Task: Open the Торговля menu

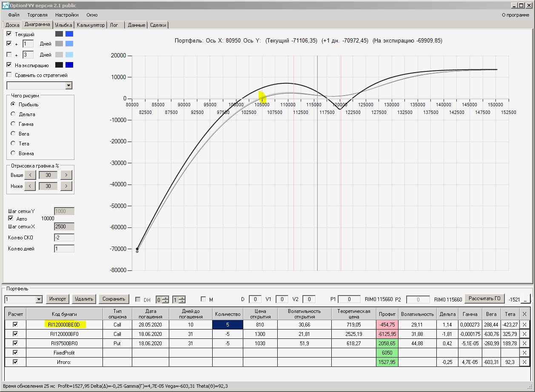Action: pyautogui.click(x=37, y=15)
